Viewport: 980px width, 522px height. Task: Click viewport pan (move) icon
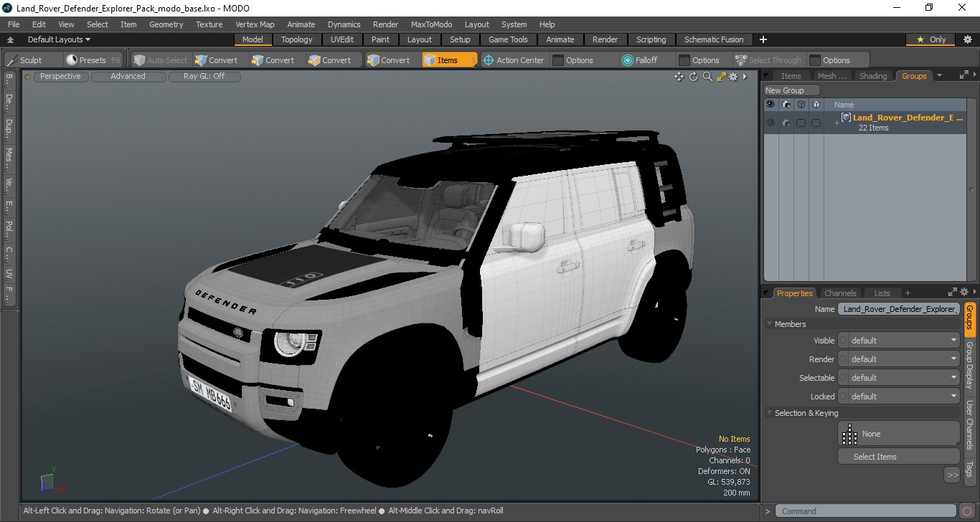679,77
